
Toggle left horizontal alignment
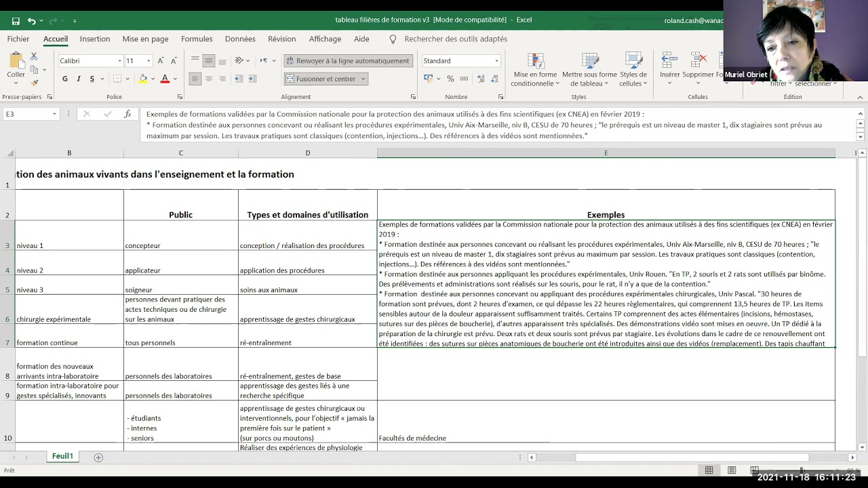(195, 79)
